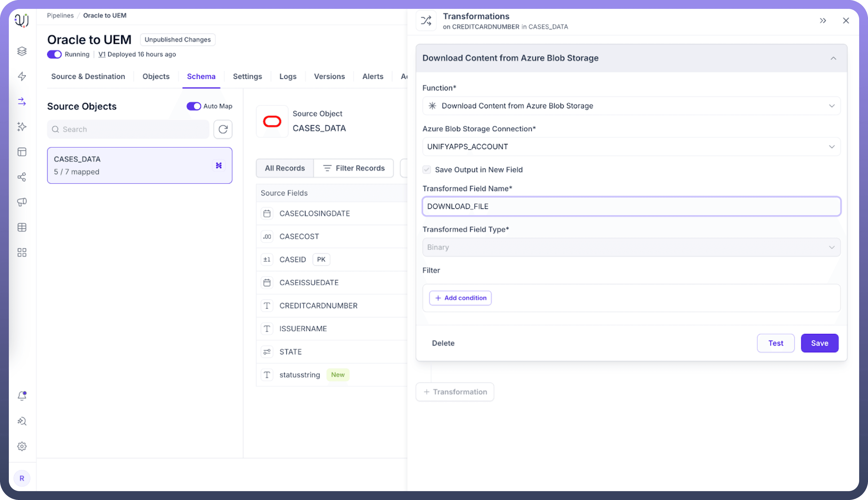The image size is (868, 500).
Task: Click the megaphone icon in sidebar
Action: (x=22, y=202)
